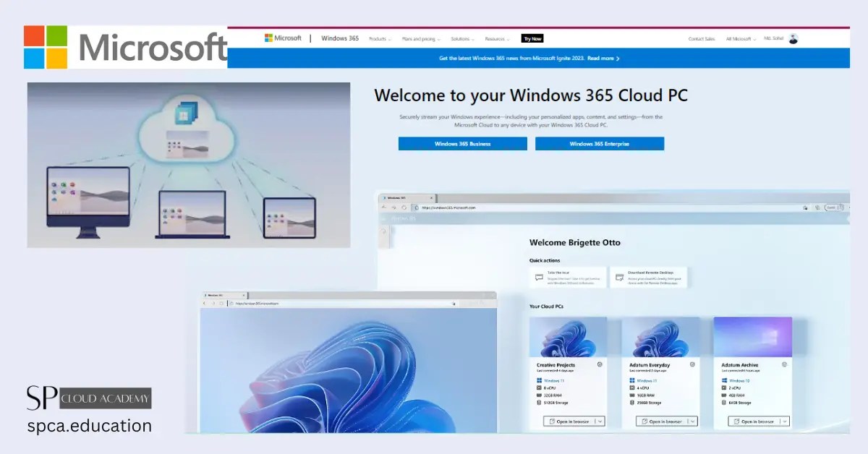Click the Windows logo icon on the Adatum Archive card

point(724,380)
